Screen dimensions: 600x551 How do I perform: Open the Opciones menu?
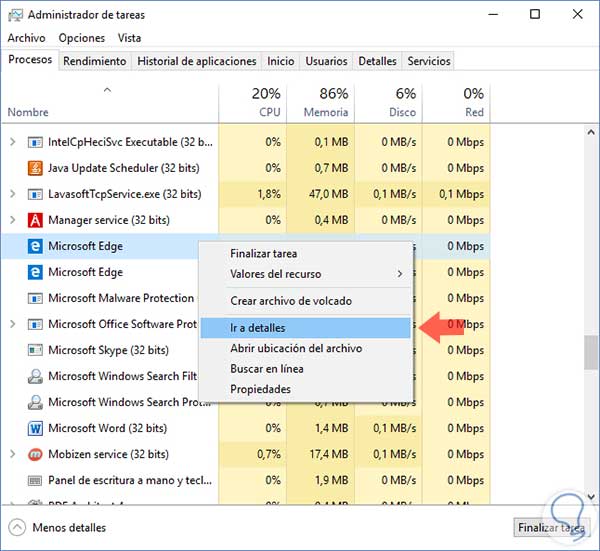pyautogui.click(x=82, y=38)
